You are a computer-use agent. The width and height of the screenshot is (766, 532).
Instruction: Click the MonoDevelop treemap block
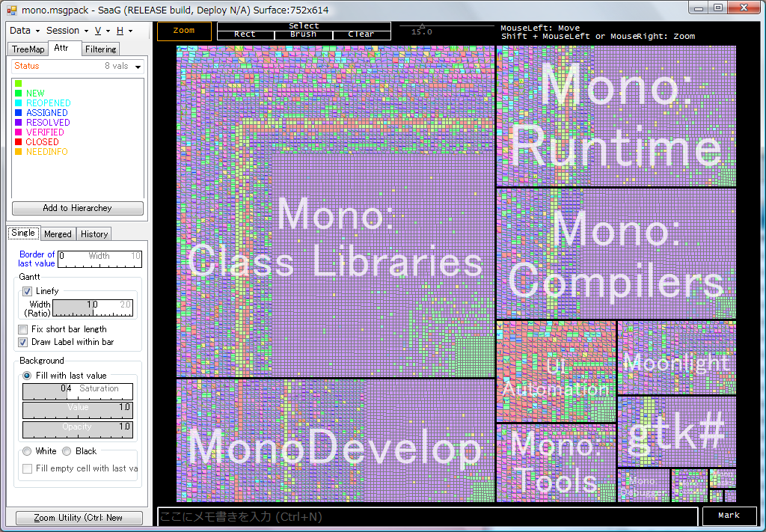click(x=336, y=441)
